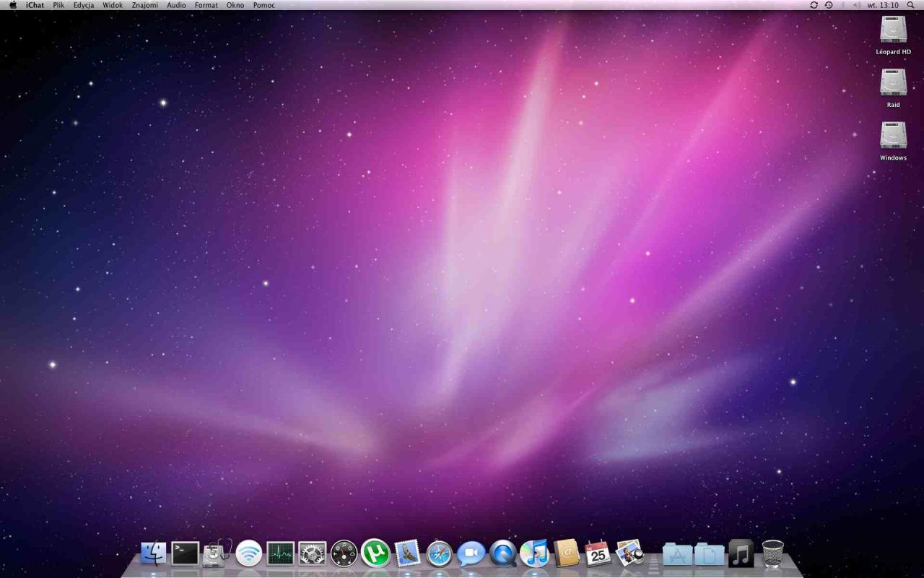Launch Safari compass icon
This screenshot has height=578, width=924.
tap(439, 553)
